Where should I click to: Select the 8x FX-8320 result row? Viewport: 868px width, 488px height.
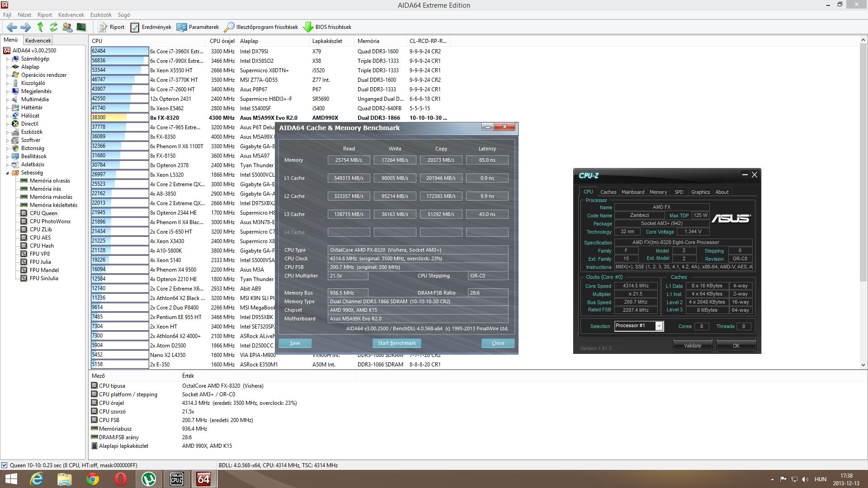(269, 117)
